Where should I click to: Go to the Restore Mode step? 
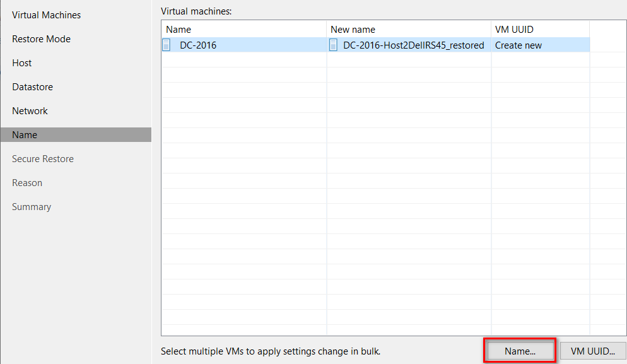41,39
